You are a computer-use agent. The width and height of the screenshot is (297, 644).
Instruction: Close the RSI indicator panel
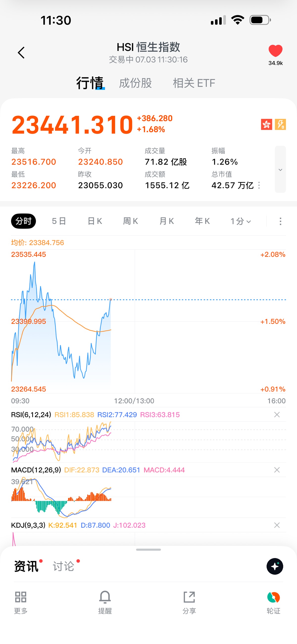point(277,415)
